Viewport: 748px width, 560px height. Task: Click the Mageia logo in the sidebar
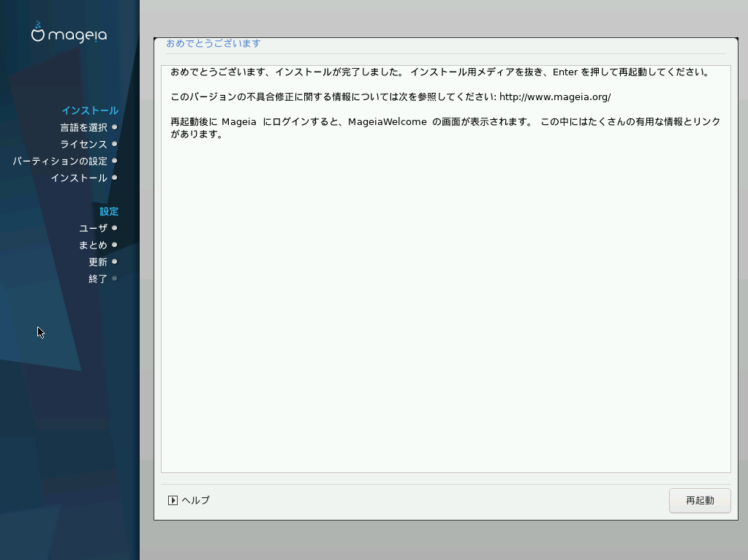pyautogui.click(x=69, y=33)
